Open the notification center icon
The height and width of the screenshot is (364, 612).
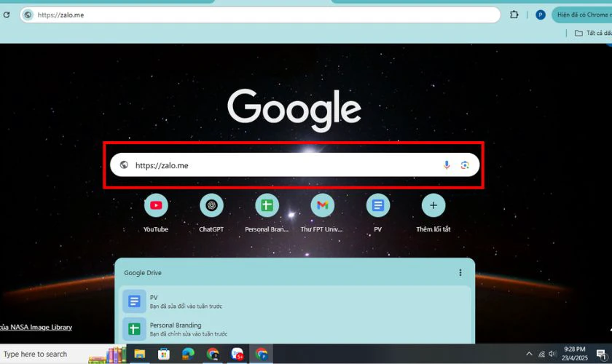pyautogui.click(x=602, y=354)
